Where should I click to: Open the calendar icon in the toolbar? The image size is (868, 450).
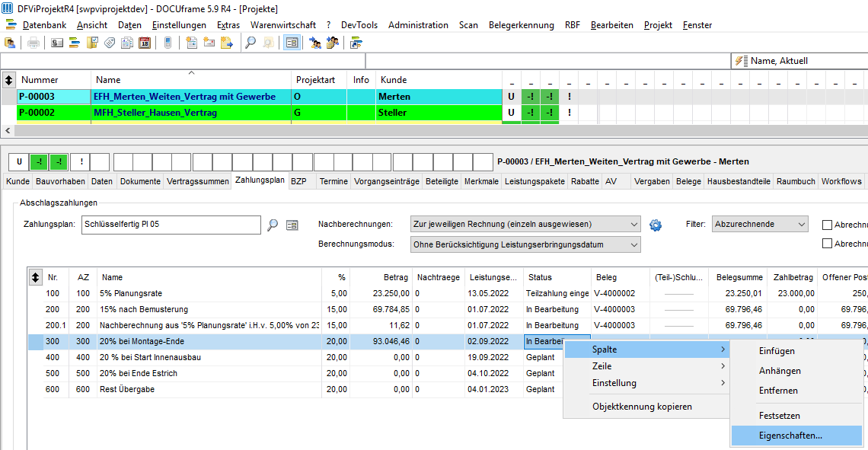(x=145, y=43)
